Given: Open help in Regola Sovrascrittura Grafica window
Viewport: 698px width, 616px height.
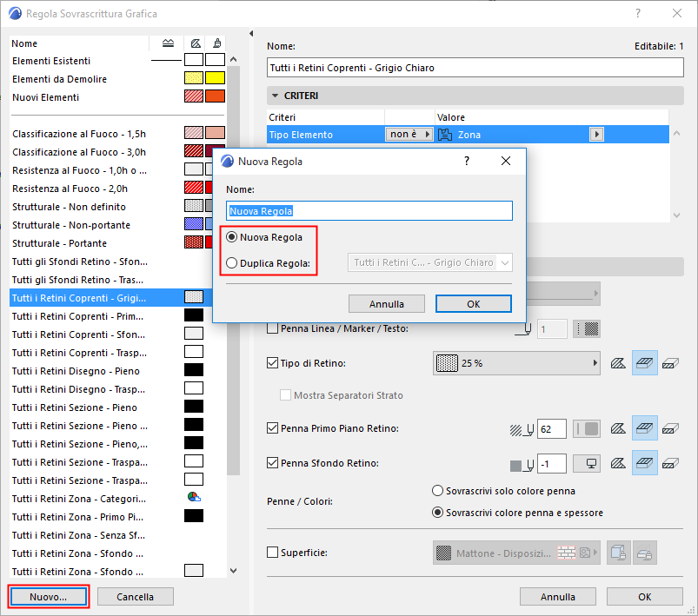Looking at the screenshot, I should pos(638,13).
